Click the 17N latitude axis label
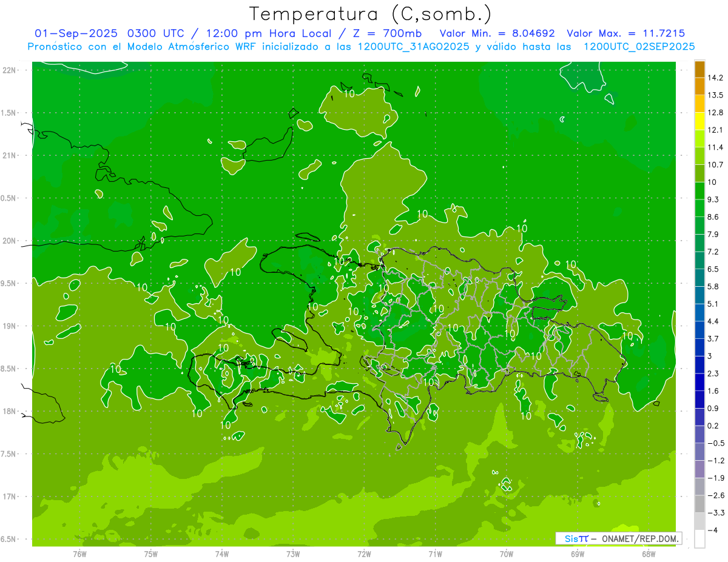 pyautogui.click(x=10, y=497)
